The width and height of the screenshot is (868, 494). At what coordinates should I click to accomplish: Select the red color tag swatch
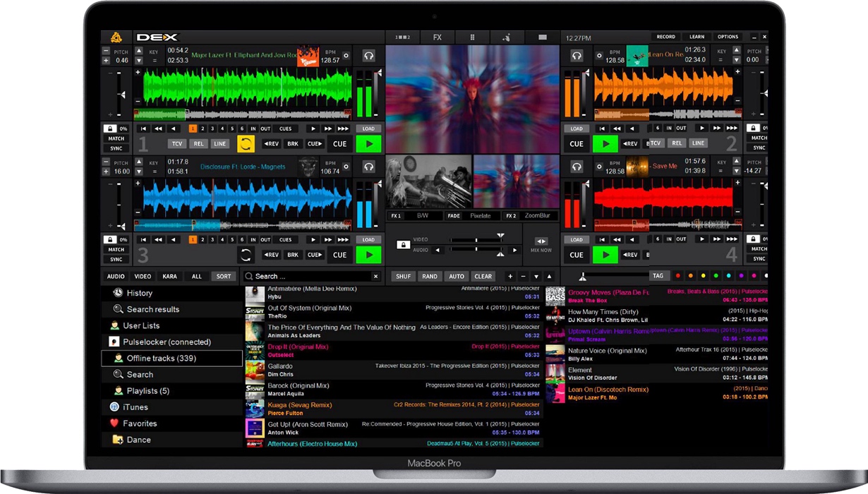(678, 276)
